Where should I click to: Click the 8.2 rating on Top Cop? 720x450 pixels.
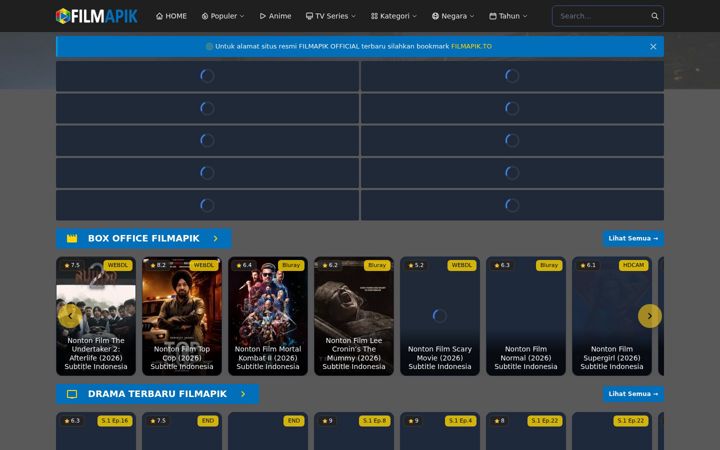click(158, 265)
